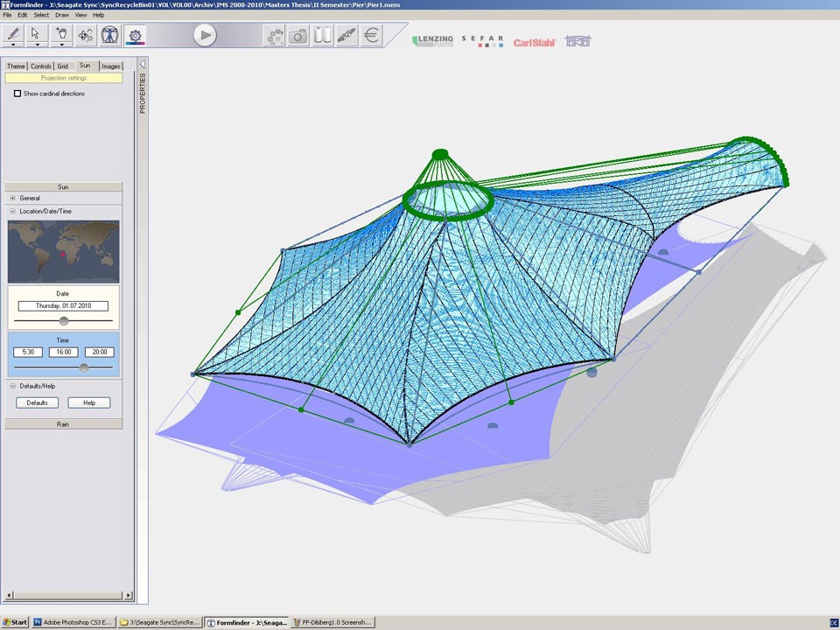This screenshot has height=630, width=840.
Task: Select the pencil draw tool
Action: (x=14, y=33)
